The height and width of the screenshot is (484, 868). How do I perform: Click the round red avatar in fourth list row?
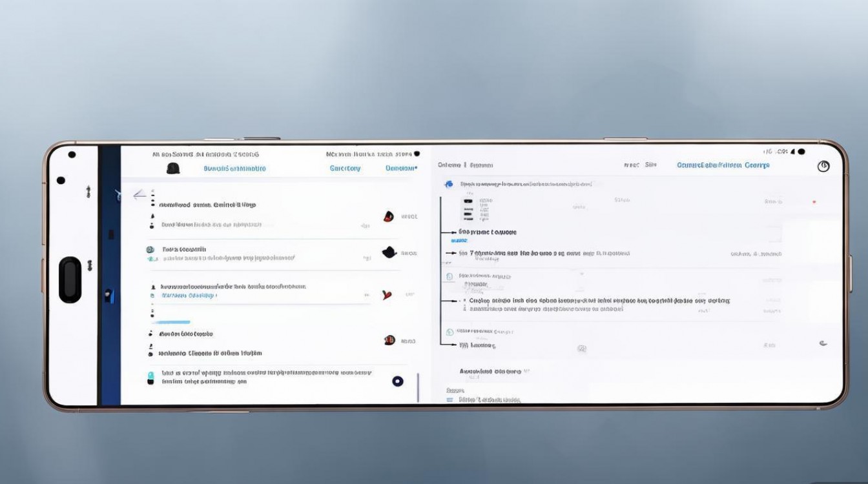click(389, 340)
